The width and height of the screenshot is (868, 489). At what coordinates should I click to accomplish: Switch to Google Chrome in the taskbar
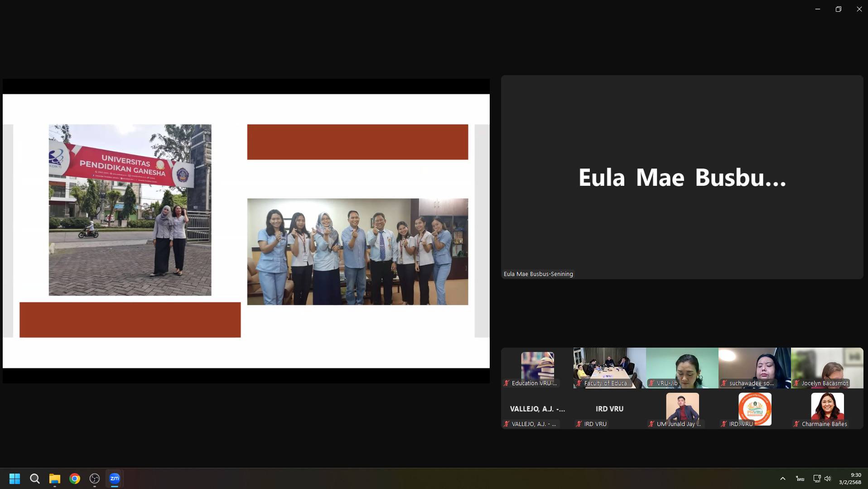tap(75, 479)
